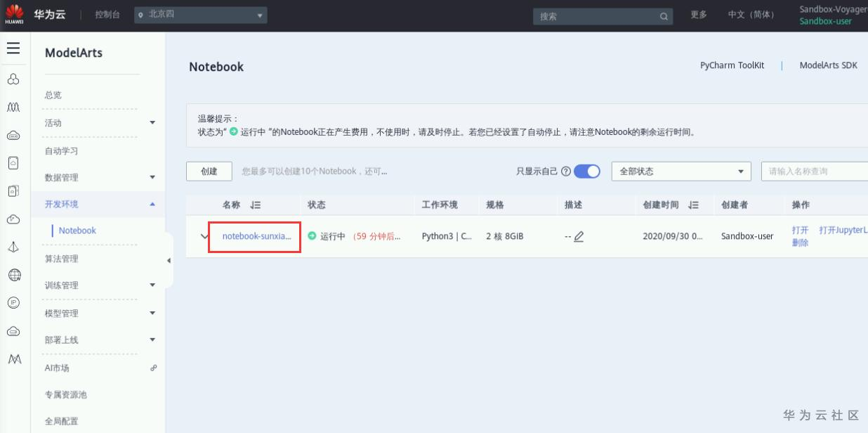
Task: Click the Sandbox-user creator cell
Action: tap(747, 236)
